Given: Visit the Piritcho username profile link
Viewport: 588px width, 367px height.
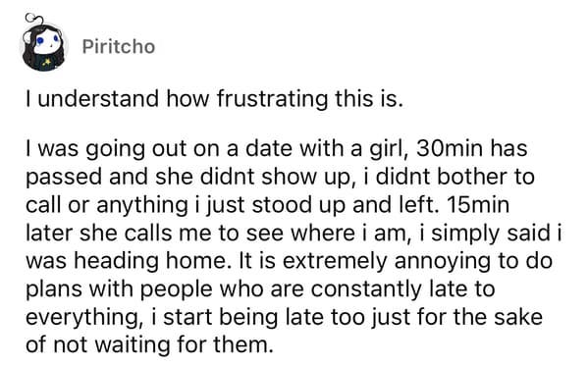Looking at the screenshot, I should tap(119, 47).
